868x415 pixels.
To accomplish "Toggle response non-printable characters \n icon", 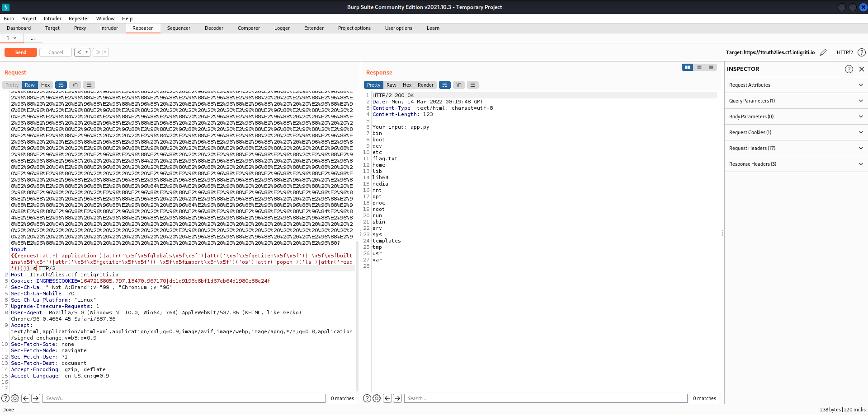I will pos(459,85).
